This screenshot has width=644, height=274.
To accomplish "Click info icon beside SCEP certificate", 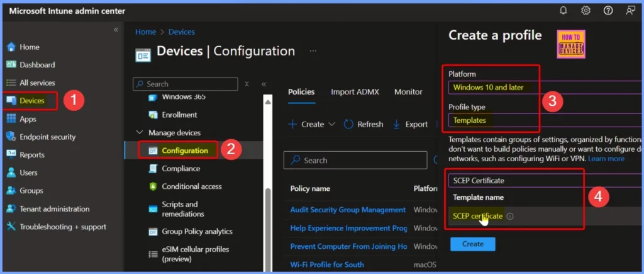I will pyautogui.click(x=509, y=216).
